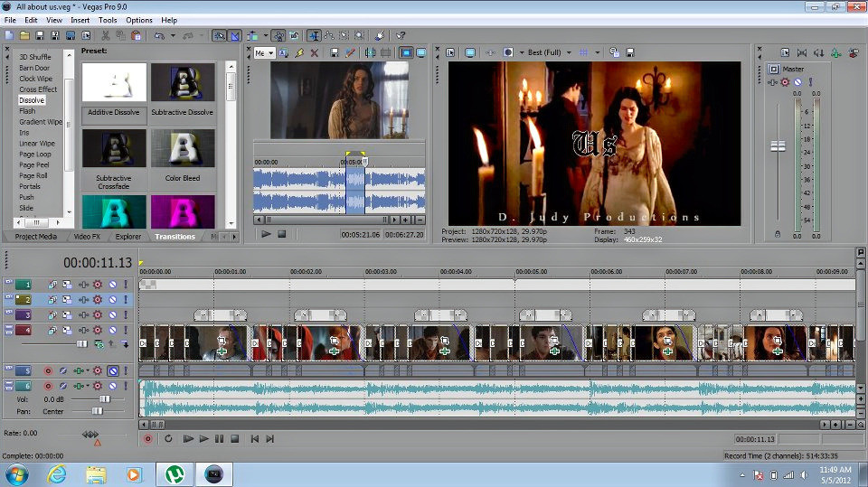The height and width of the screenshot is (487, 868).
Task: Save preview snapshot to file
Action: click(630, 52)
